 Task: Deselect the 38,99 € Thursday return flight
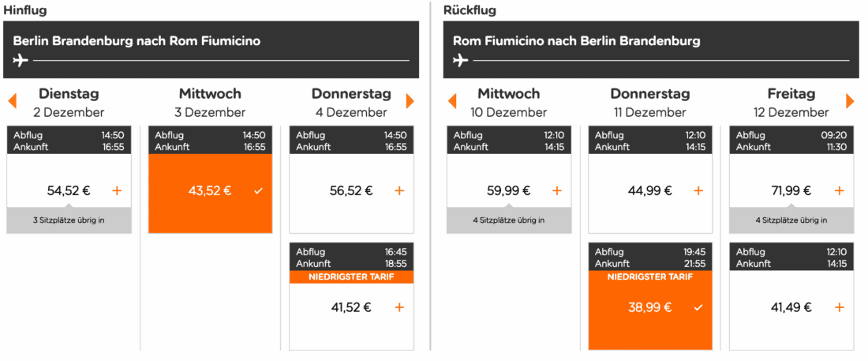[698, 307]
